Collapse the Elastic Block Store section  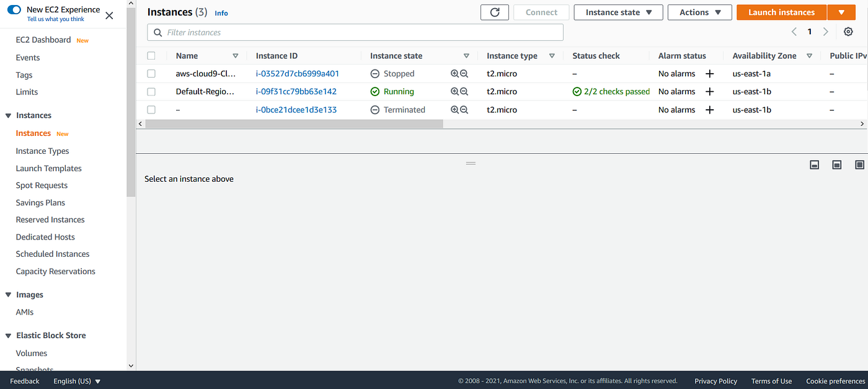(7, 335)
